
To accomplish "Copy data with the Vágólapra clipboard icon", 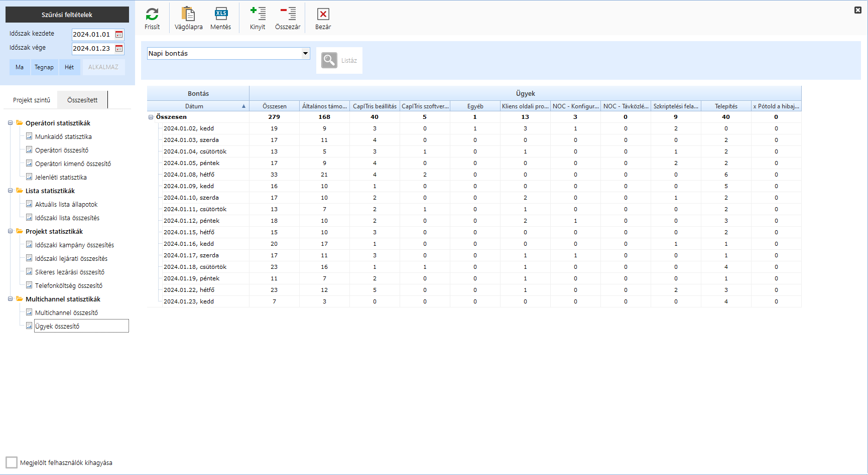I will pyautogui.click(x=188, y=15).
